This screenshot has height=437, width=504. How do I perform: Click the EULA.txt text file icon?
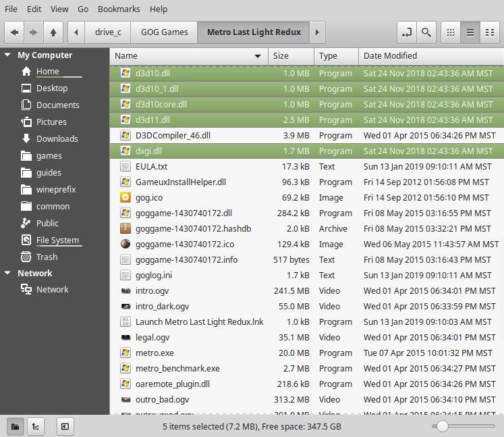click(125, 166)
